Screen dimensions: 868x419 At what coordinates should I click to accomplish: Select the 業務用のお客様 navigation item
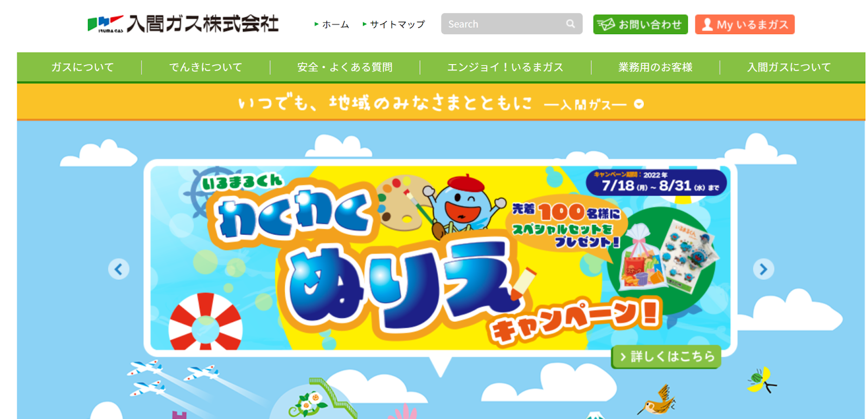coord(655,67)
